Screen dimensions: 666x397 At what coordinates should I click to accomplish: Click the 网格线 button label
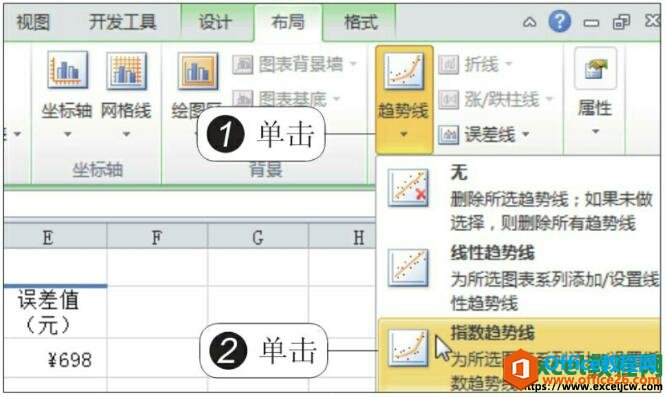(x=126, y=111)
